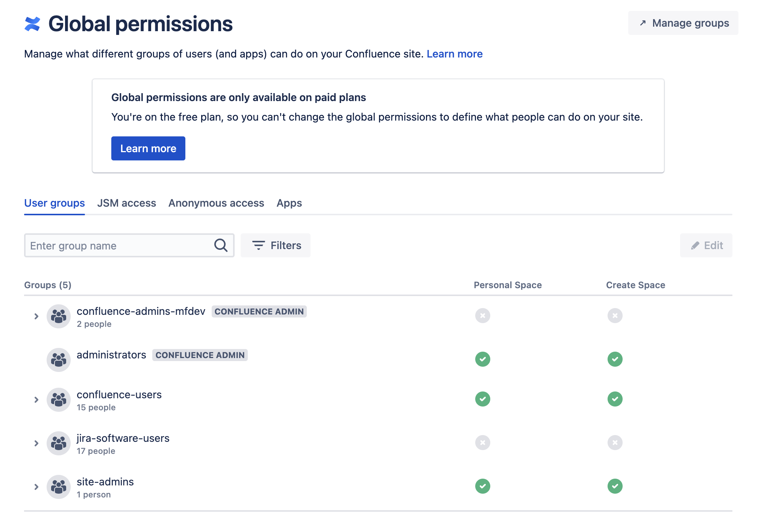Click the Edit button with the pencil icon
773x532 pixels.
pyautogui.click(x=706, y=246)
